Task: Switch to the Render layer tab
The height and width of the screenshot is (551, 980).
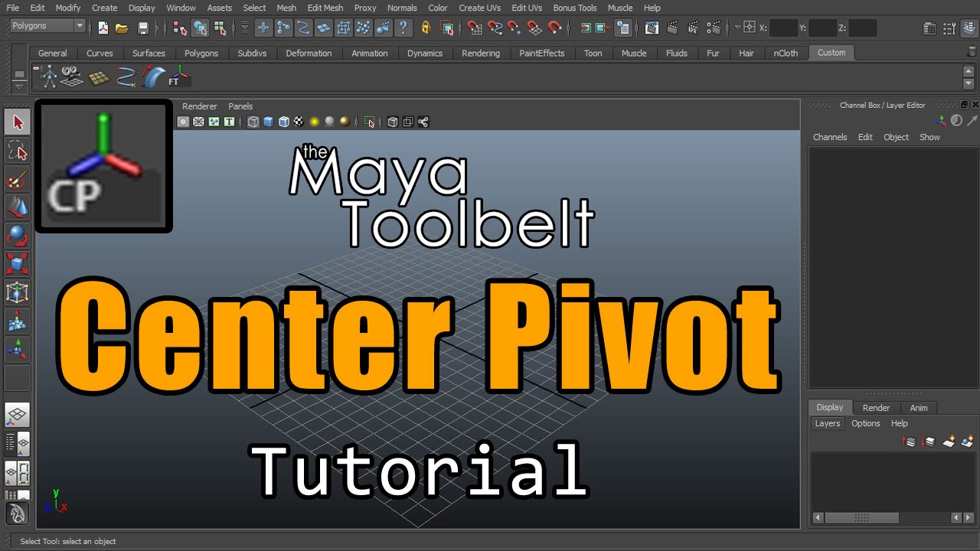Action: pyautogui.click(x=876, y=408)
